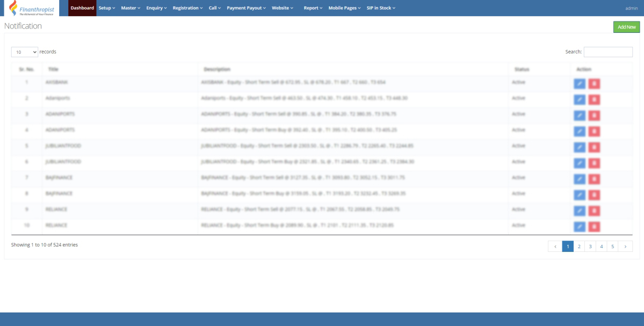The width and height of the screenshot is (644, 326).
Task: Edit row 3 ADANIPORTS Short Term Sell
Action: [580, 115]
